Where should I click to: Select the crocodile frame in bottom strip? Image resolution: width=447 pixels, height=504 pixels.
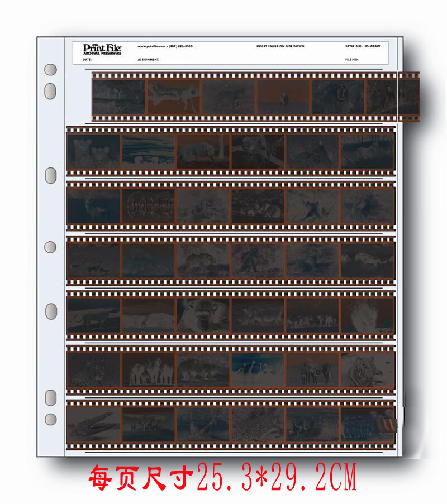tap(93, 424)
